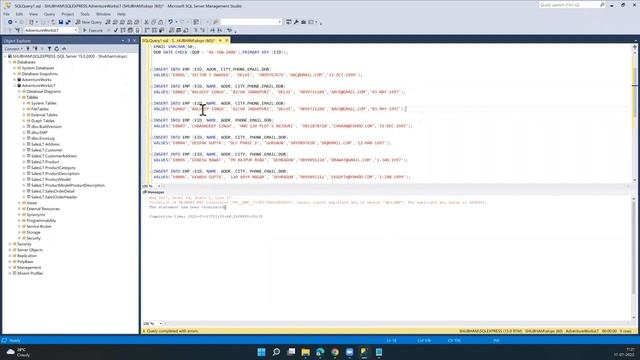Viewport: 640px width, 360px height.
Task: Click the Messages pane vertical scrollbar
Action: tap(634, 258)
